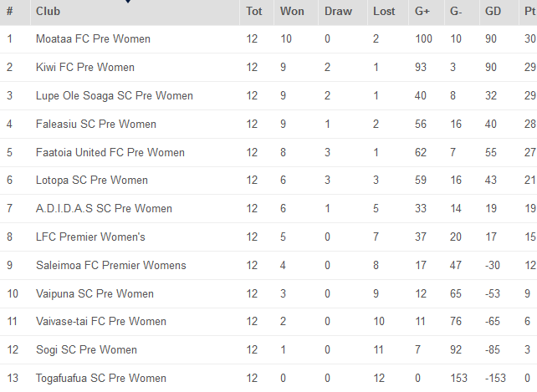This screenshot has width=537, height=392.
Task: Select Lupe Ole Soaga SC Pre Women
Action: (115, 96)
